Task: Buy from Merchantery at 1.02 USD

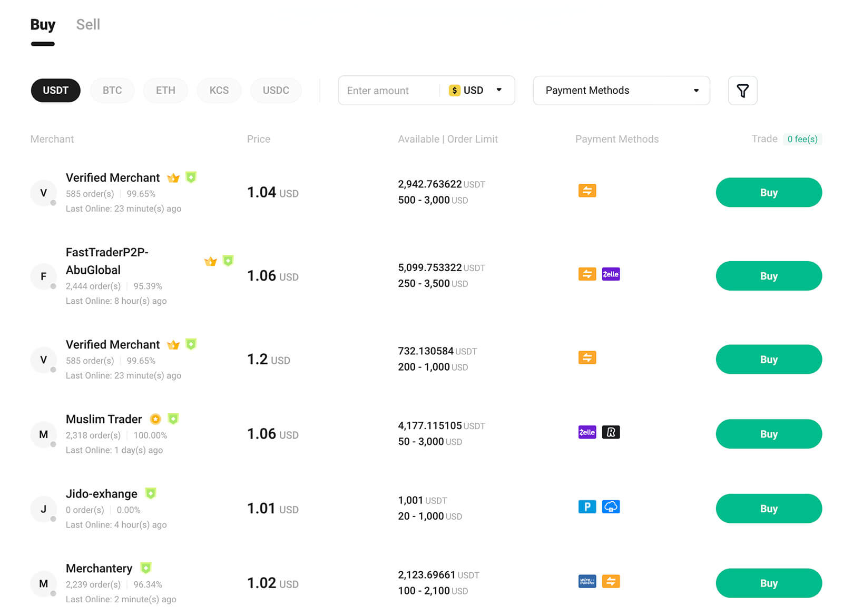Action: (x=768, y=583)
